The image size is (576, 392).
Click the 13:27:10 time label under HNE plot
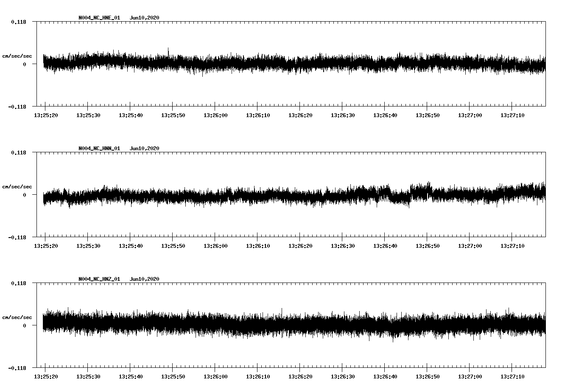pyautogui.click(x=512, y=115)
